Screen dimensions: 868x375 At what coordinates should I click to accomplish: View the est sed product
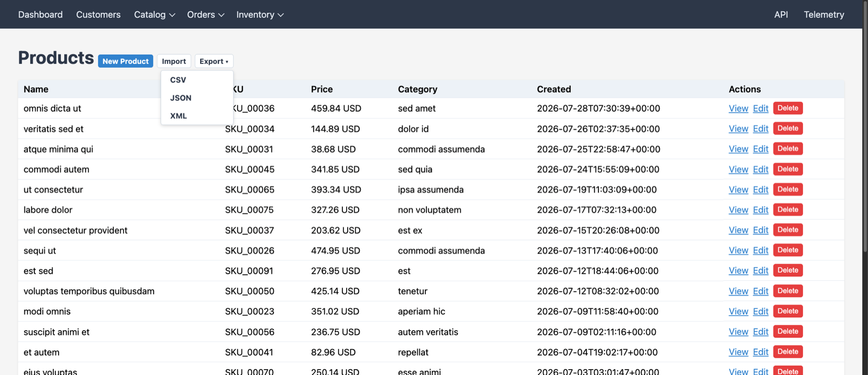tap(738, 271)
